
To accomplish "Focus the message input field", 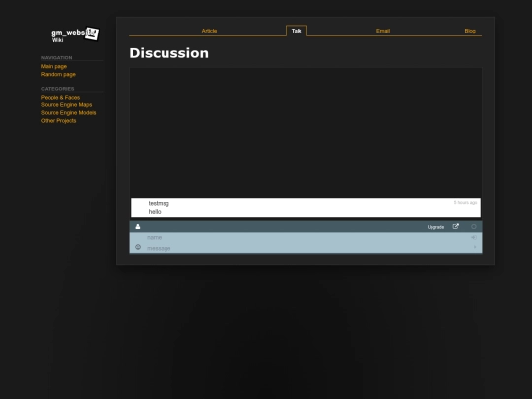I will click(x=307, y=248).
